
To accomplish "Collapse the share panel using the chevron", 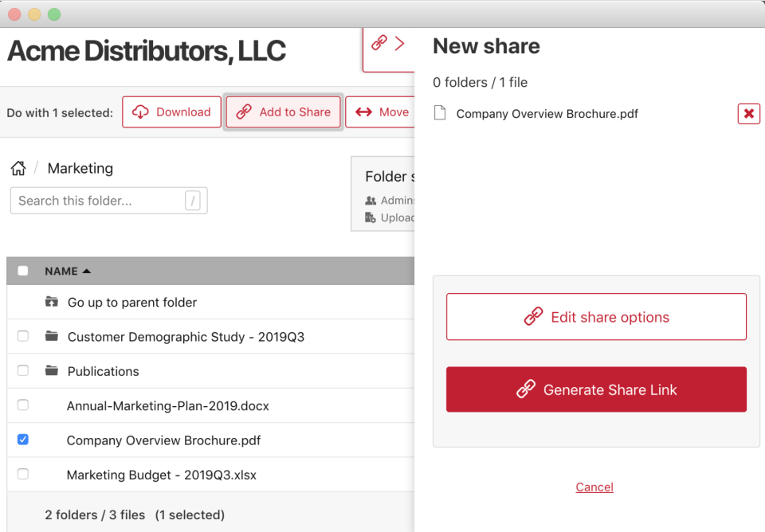I will coord(399,42).
